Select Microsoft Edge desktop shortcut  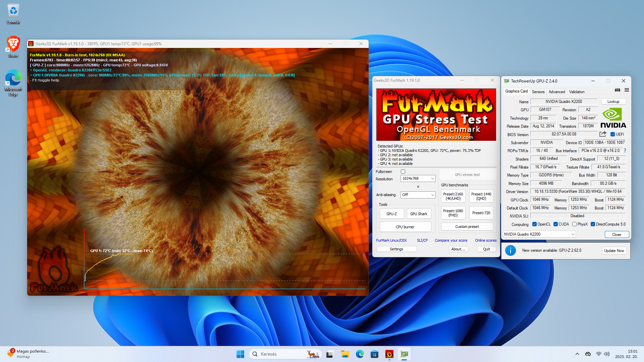pos(13,83)
